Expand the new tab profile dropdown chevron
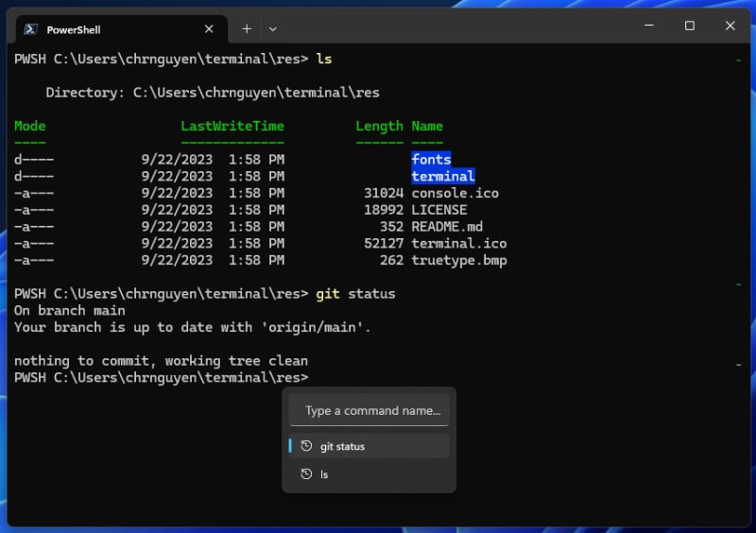The width and height of the screenshot is (756, 533). [x=273, y=29]
